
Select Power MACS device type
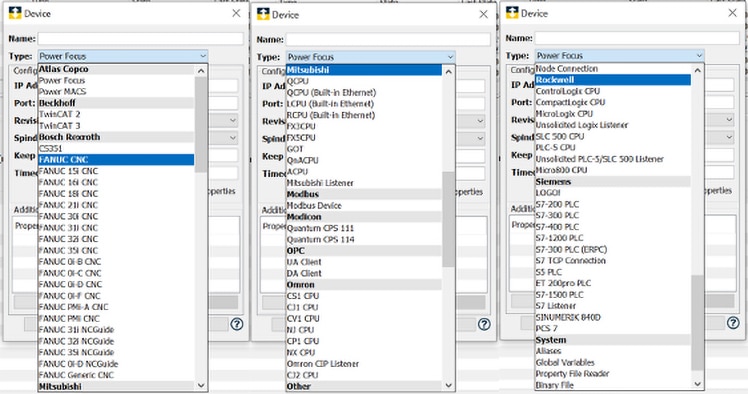[62, 92]
